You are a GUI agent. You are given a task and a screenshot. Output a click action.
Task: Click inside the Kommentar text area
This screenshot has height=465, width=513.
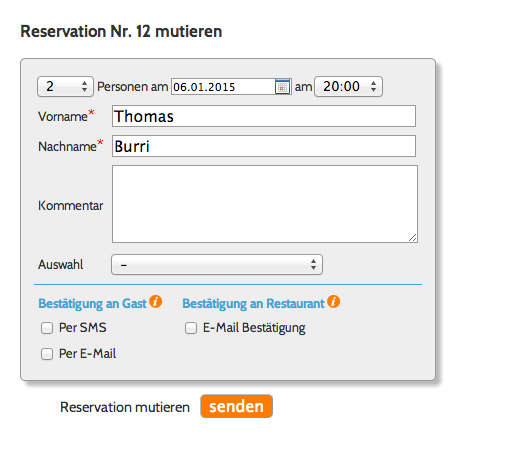pos(265,204)
